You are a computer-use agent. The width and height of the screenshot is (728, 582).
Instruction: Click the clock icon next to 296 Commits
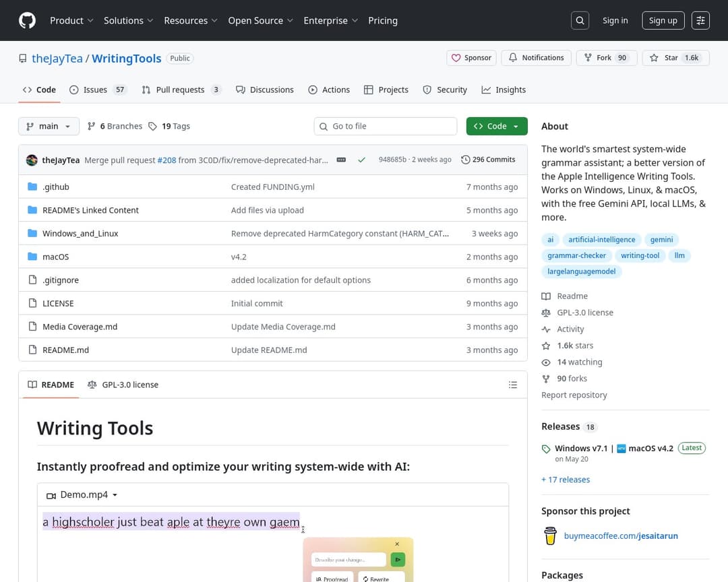465,160
